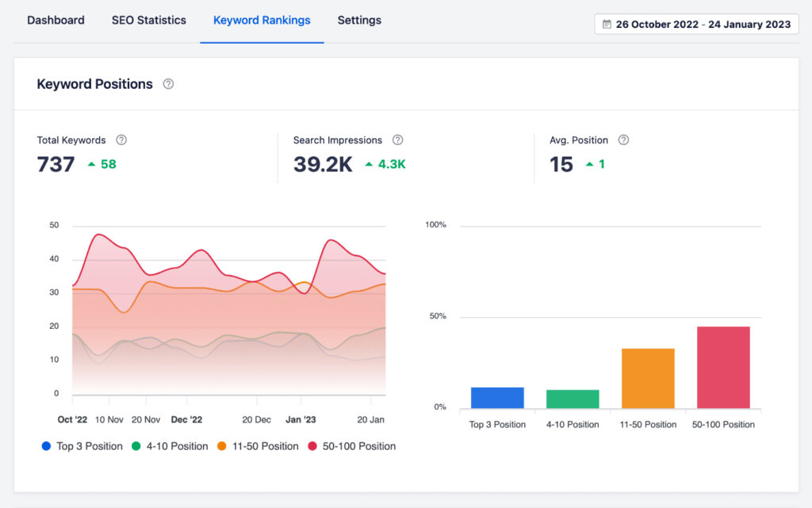
Task: Open the date range picker
Action: pos(696,25)
